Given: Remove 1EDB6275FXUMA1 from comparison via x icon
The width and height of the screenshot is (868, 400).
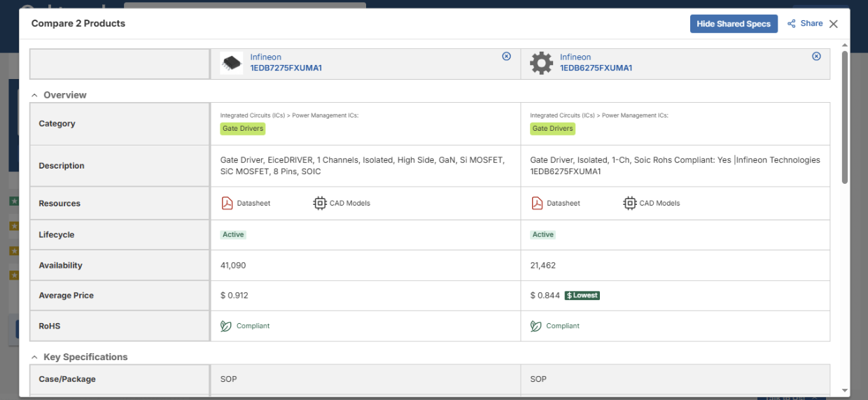Looking at the screenshot, I should pyautogui.click(x=816, y=57).
